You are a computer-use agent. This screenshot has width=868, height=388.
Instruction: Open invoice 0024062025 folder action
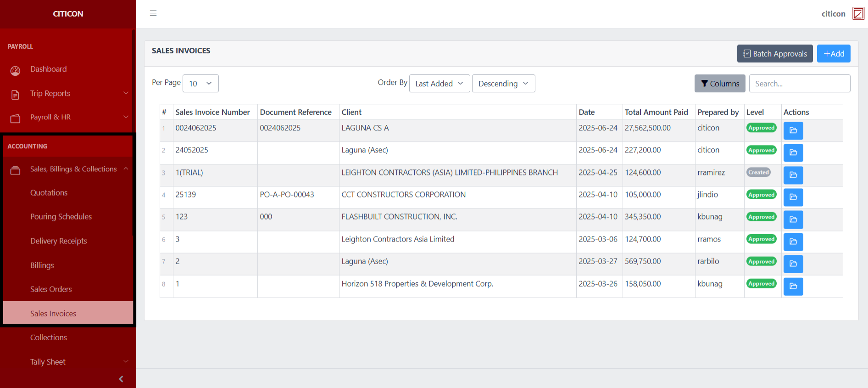pos(793,130)
